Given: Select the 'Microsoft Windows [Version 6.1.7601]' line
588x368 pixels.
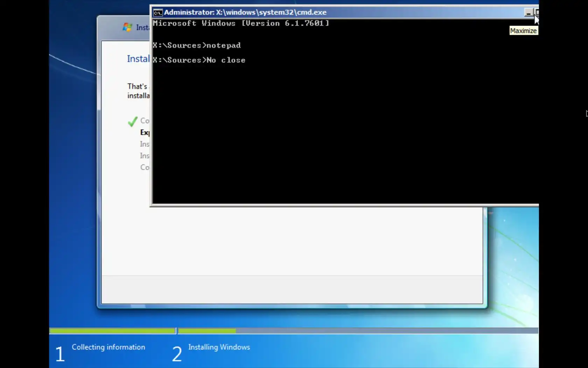Looking at the screenshot, I should click(241, 23).
